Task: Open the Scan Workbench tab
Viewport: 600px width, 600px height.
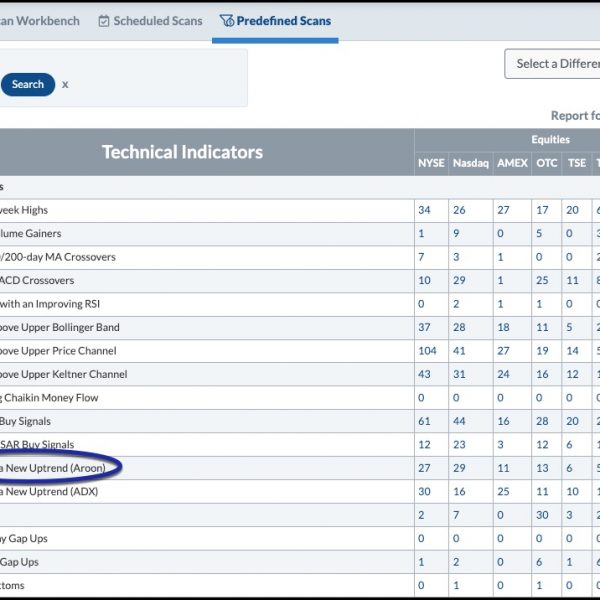Action: tap(39, 21)
